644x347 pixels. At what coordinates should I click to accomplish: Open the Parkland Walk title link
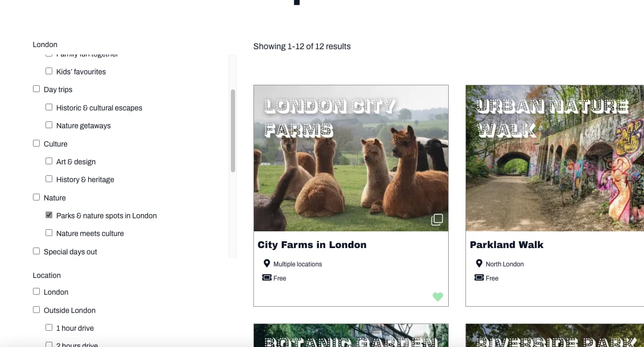pyautogui.click(x=506, y=245)
